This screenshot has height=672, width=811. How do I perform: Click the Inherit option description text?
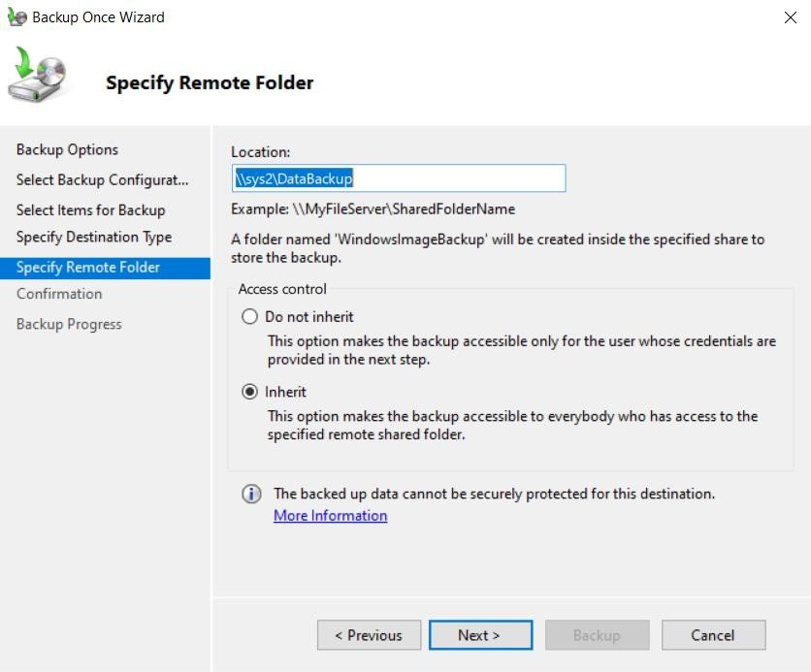coord(512,425)
